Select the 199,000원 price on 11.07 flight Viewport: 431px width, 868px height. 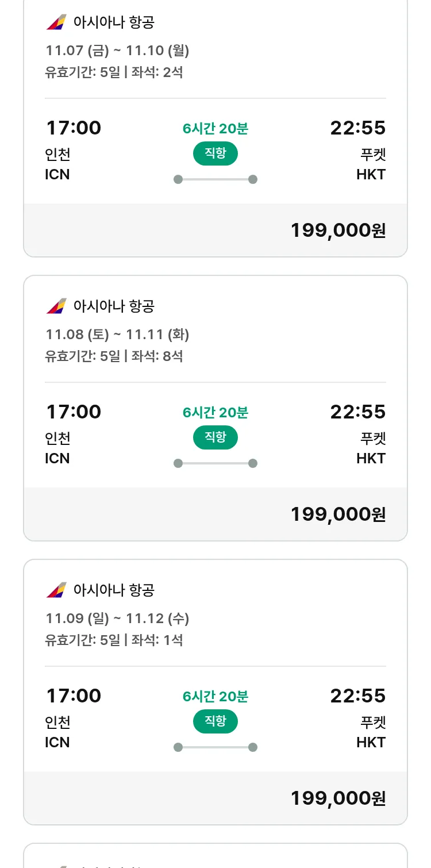click(338, 231)
